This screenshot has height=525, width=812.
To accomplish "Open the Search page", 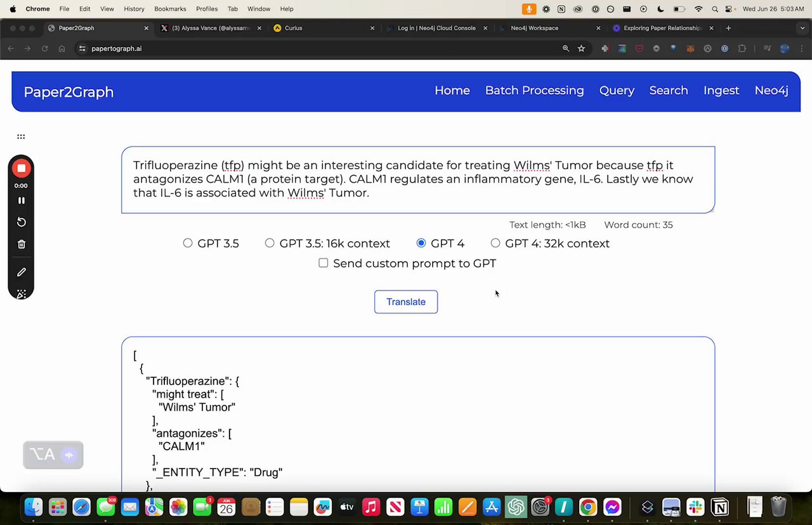I will coord(669,91).
